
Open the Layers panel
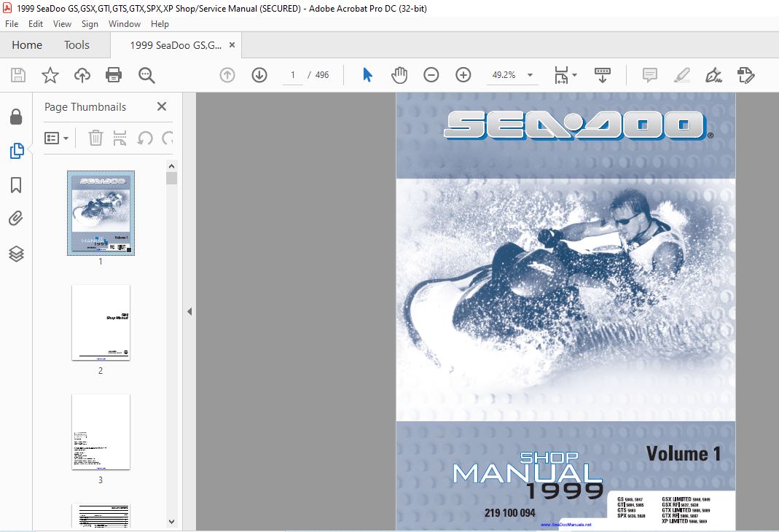click(x=16, y=254)
